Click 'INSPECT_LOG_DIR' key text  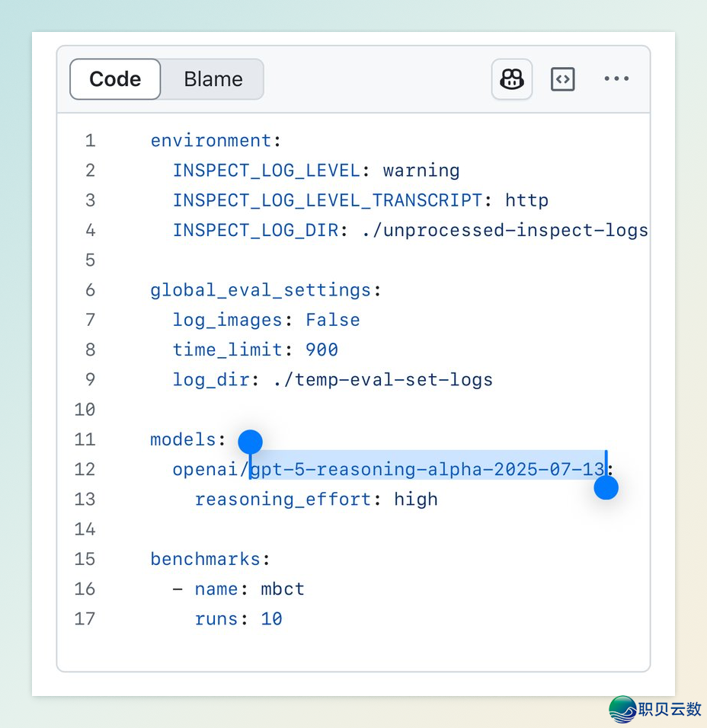255,230
